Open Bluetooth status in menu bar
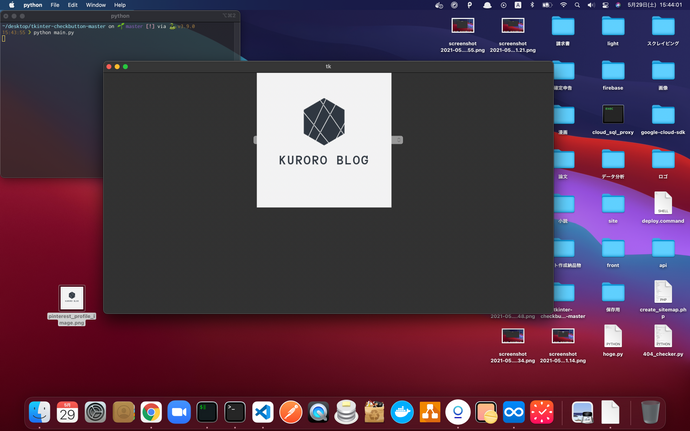 click(x=532, y=5)
